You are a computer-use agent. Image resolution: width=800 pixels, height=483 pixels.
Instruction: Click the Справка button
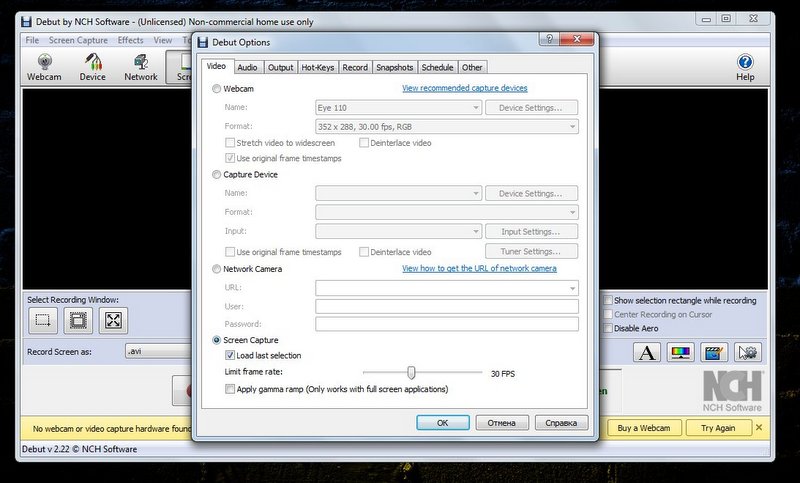(561, 423)
